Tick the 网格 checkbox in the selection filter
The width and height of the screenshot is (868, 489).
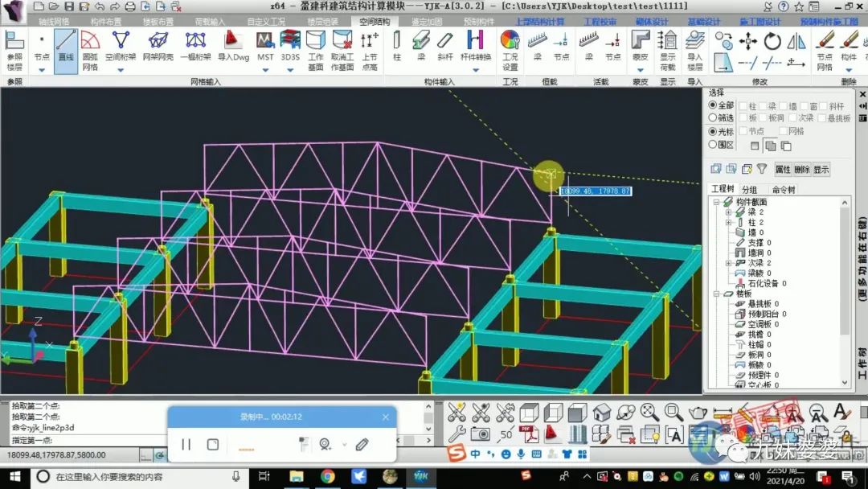pyautogui.click(x=783, y=131)
